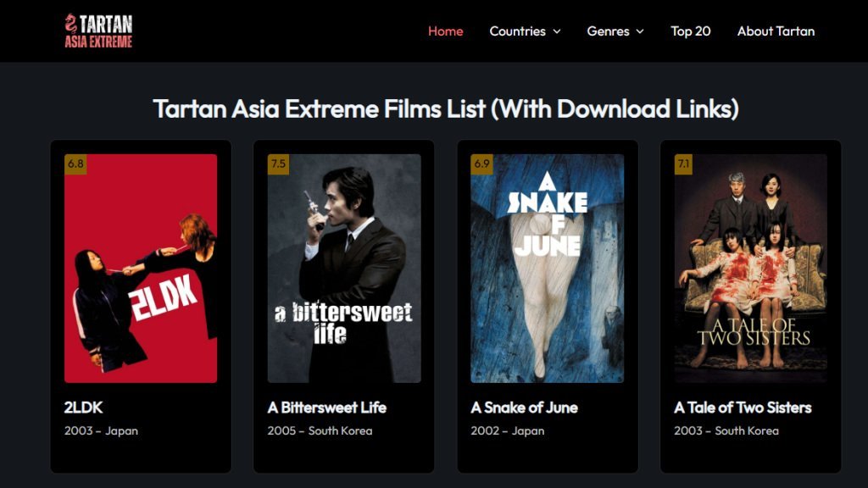Click the 7.1 rating badge
This screenshot has width=868, height=488.
tap(684, 164)
